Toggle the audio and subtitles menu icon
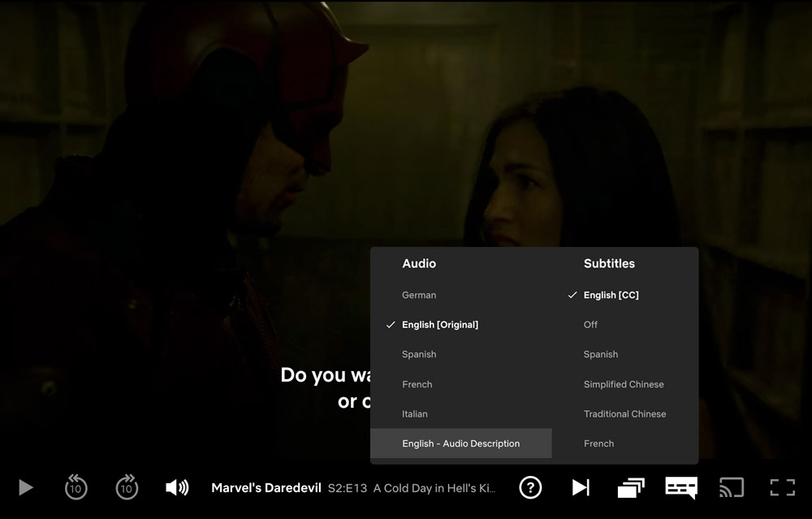812x519 pixels. (x=681, y=488)
